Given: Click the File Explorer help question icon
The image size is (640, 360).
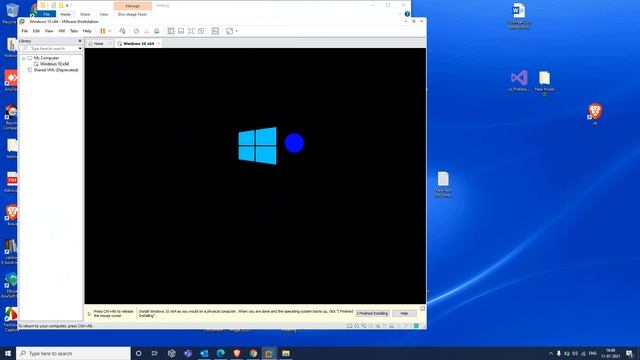Looking at the screenshot, I should click(407, 14).
